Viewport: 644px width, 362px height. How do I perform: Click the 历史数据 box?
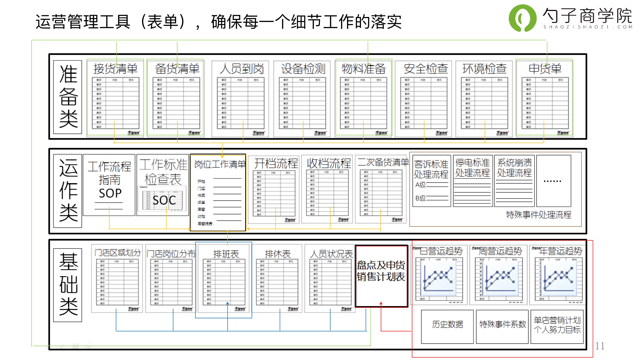447,326
